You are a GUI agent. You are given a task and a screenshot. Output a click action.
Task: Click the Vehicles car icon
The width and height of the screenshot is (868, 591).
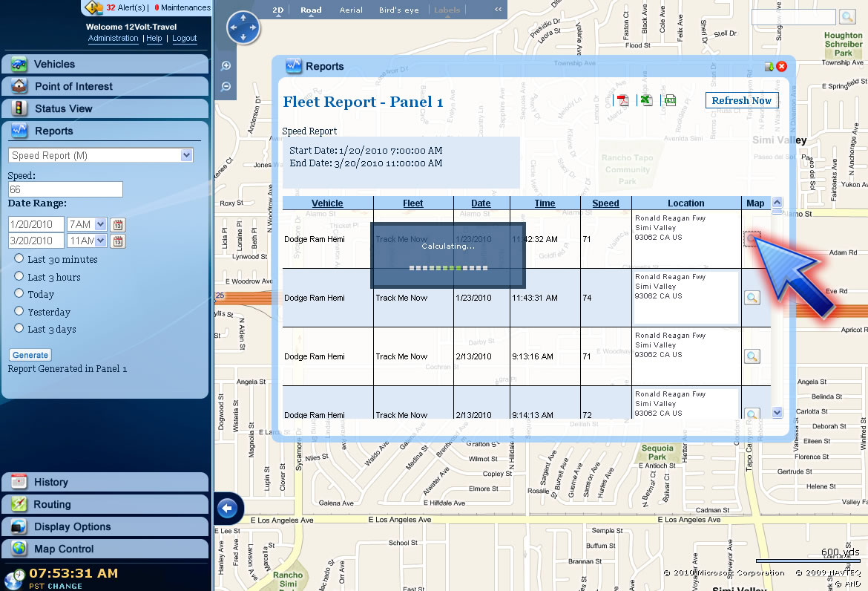19,65
